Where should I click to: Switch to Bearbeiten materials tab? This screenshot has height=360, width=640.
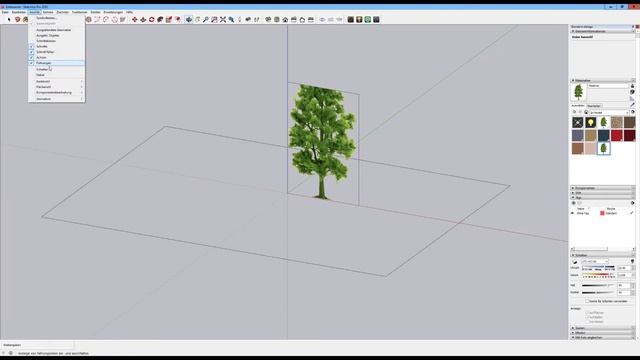(594, 106)
